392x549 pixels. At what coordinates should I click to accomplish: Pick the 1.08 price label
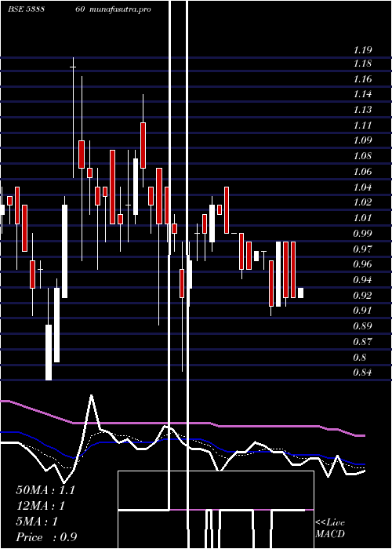coord(362,156)
